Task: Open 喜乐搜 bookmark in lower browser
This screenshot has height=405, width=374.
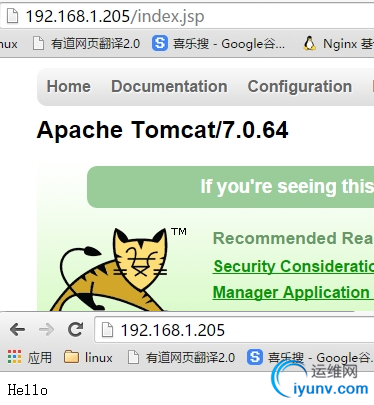Action: (310, 358)
